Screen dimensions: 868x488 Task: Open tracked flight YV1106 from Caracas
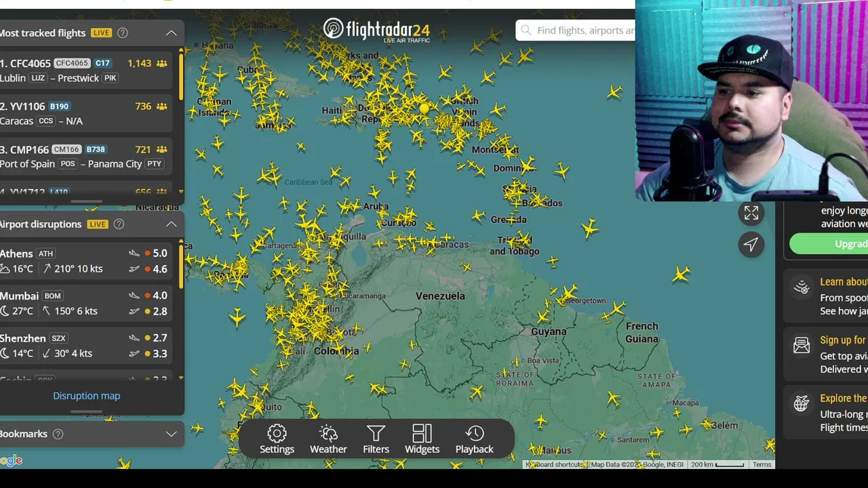[x=86, y=113]
